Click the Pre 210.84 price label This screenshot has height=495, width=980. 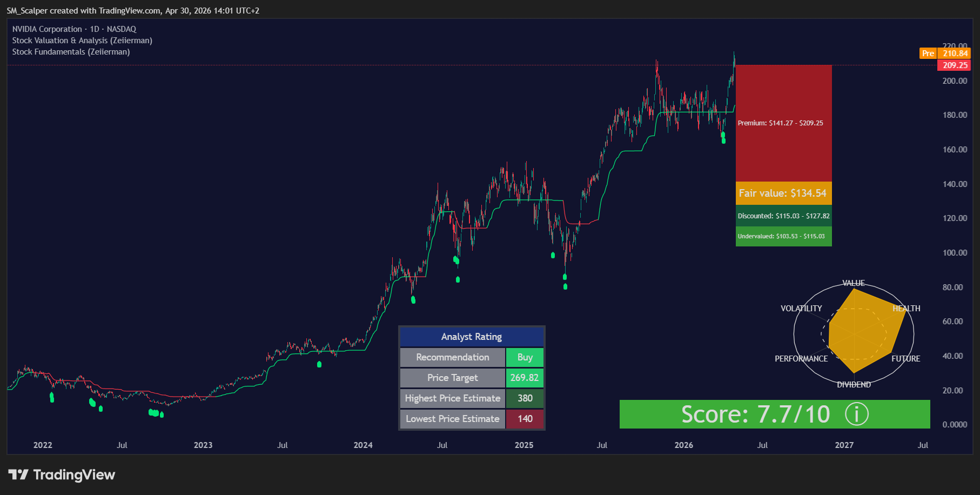coord(945,53)
